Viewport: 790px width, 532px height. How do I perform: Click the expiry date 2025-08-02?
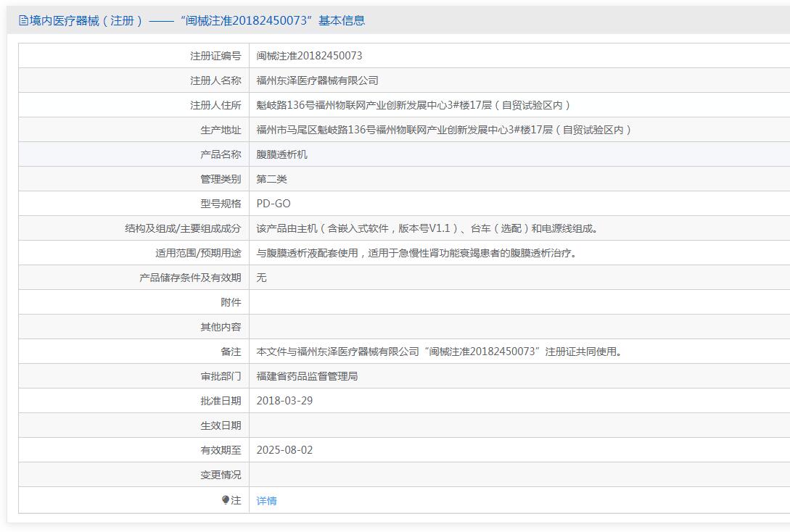pyautogui.click(x=284, y=450)
